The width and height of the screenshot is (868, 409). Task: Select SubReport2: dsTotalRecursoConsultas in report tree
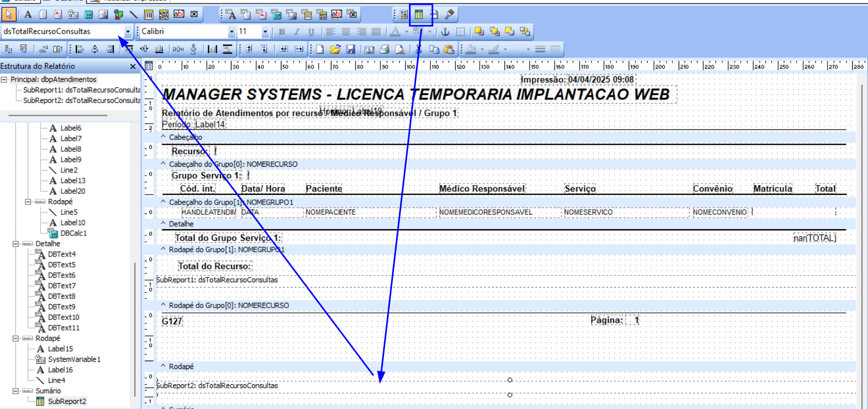coord(82,100)
